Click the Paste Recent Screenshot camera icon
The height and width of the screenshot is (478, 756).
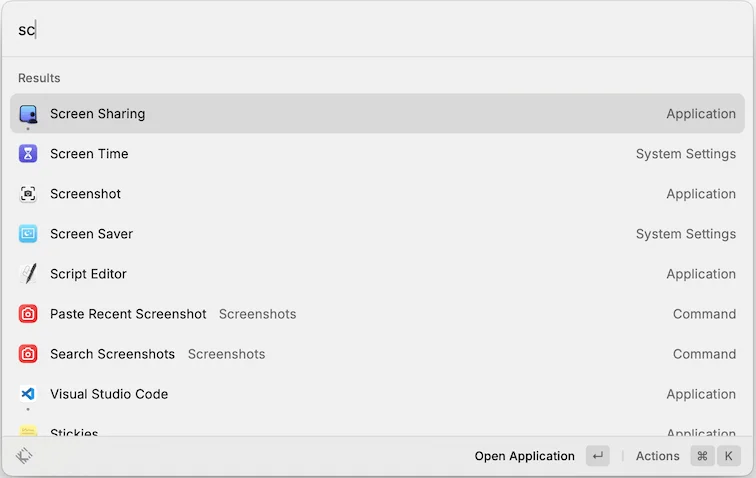coord(28,314)
